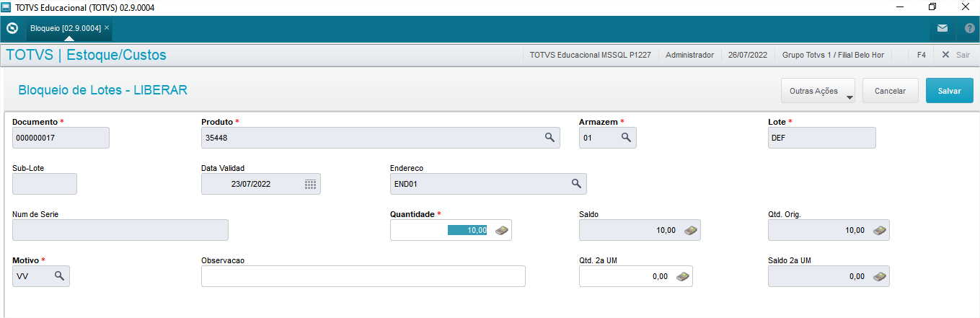Viewport: 980px width, 318px height.
Task: Open the Motivo lookup magnifier
Action: 59,276
